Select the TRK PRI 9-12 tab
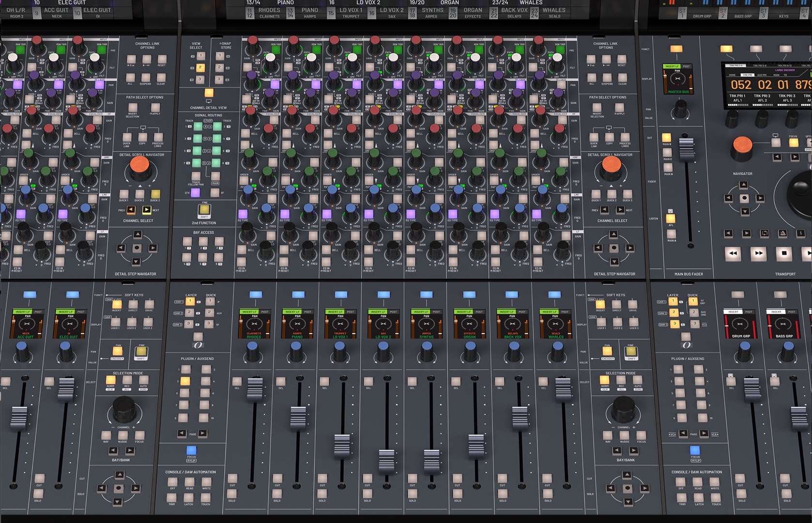 (785, 65)
